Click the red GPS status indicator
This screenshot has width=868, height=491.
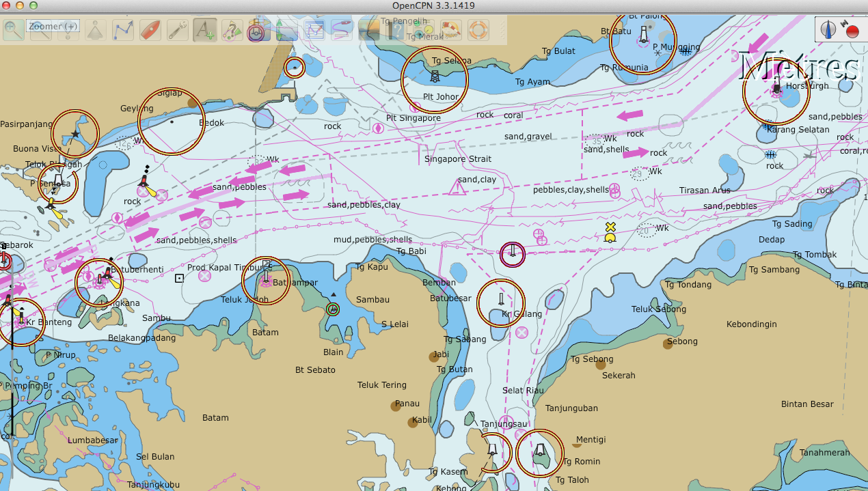852,31
